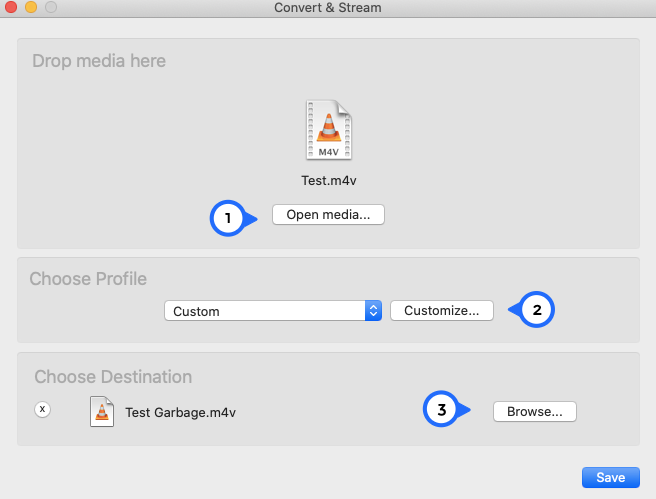Image resolution: width=656 pixels, height=499 pixels.
Task: Click the Choose Destination section heading
Action: click(113, 377)
